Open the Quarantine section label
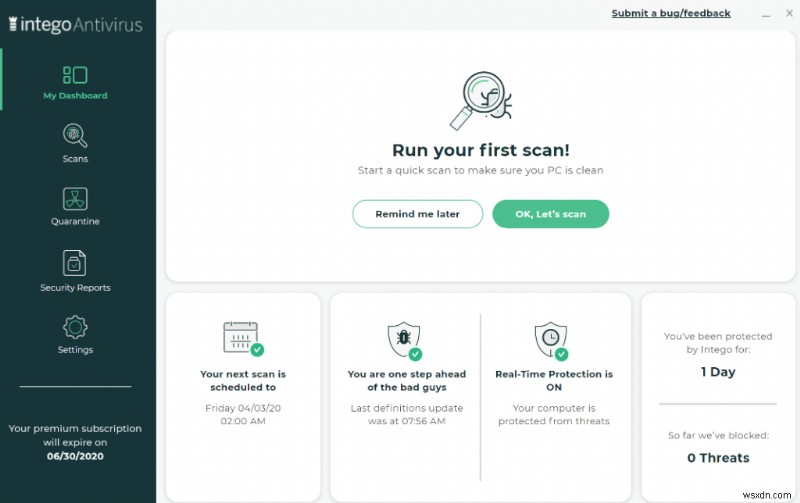This screenshot has width=800, height=503. tap(76, 221)
